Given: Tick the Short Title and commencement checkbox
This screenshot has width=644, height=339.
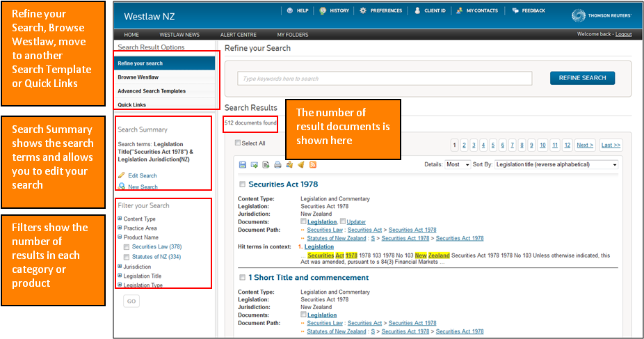Looking at the screenshot, I should 242,278.
